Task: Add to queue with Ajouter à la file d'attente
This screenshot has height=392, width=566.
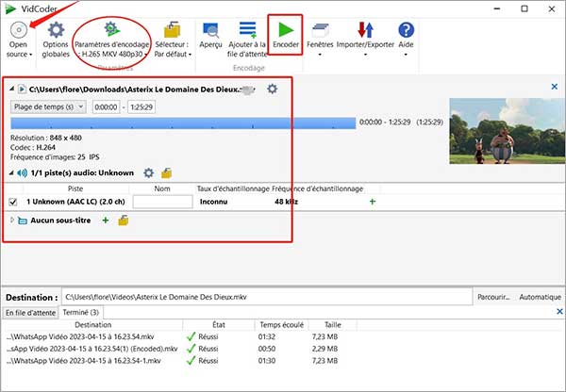Action: (x=247, y=30)
